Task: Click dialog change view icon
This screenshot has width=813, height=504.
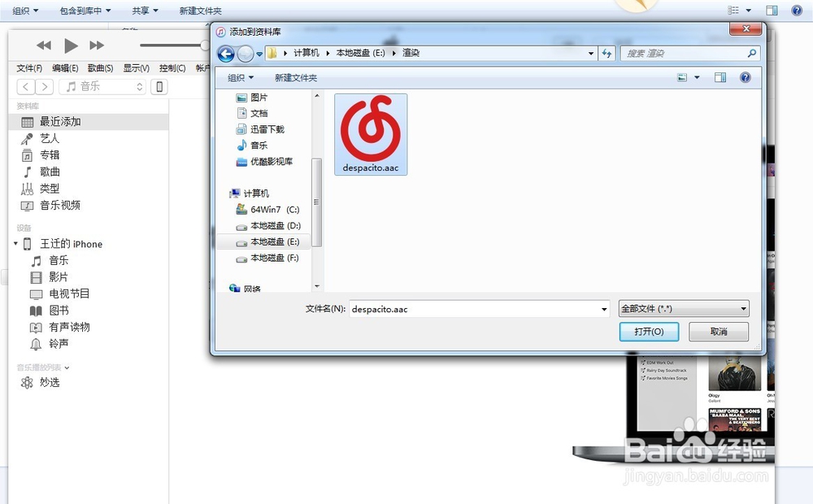Action: click(682, 78)
